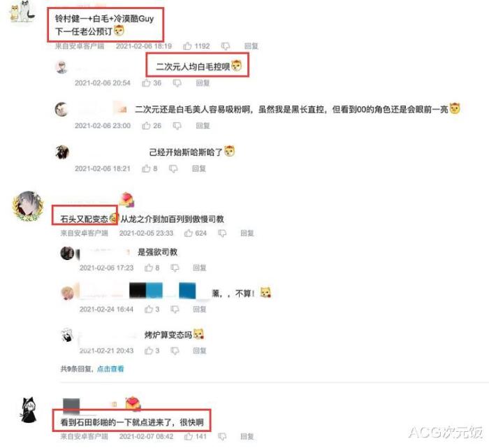Reply to the 二次元人均白毛控呗 reply

tap(203, 83)
